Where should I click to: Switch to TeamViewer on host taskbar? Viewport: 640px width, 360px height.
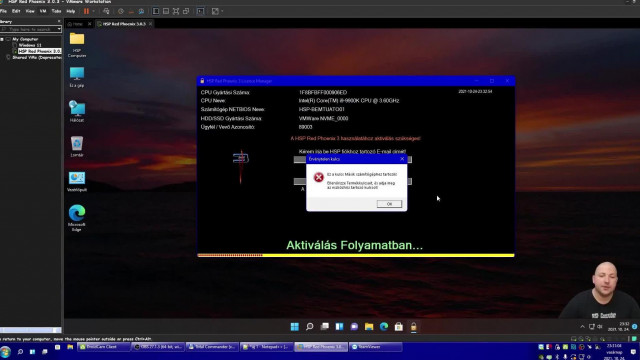pyautogui.click(x=375, y=347)
